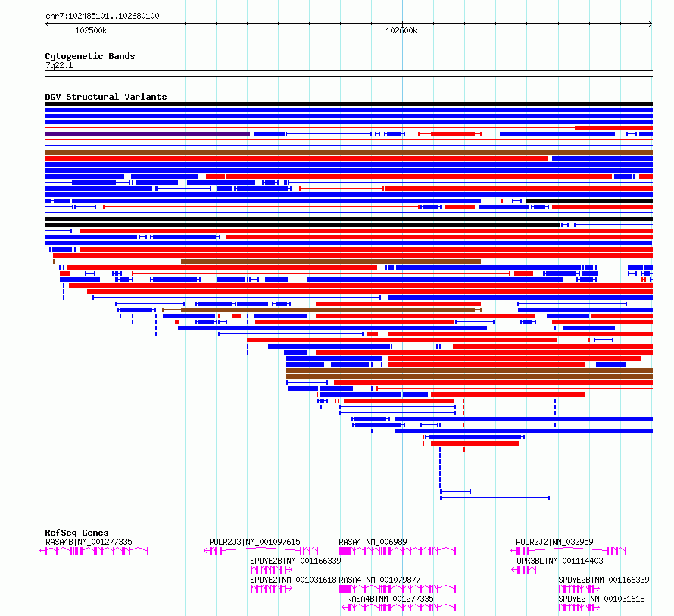Screen dimensions: 674x616
Task: Click the UPK3BL|NM_001114403 gene label
Action: click(x=560, y=561)
